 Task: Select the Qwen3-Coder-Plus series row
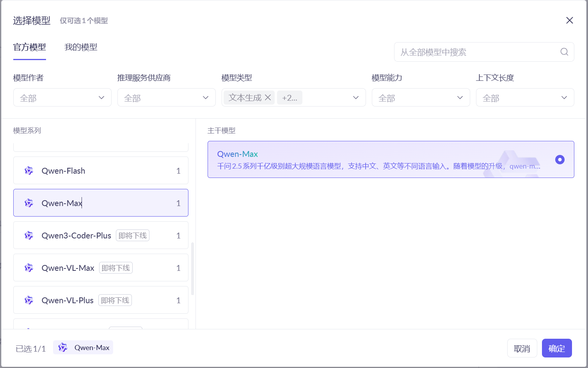101,235
